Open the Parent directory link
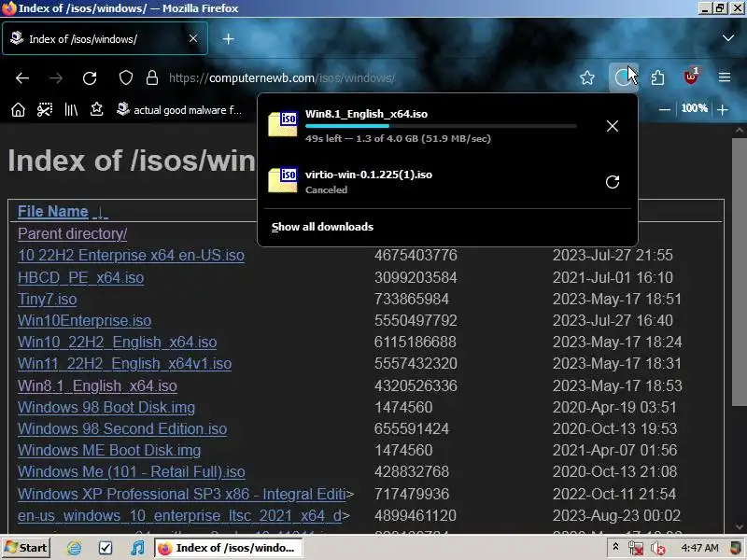The width and height of the screenshot is (747, 560). 73,234
